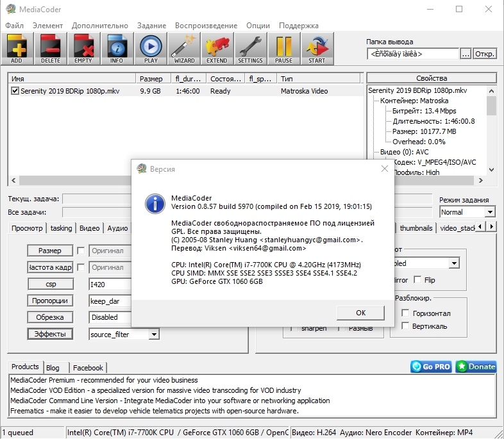504x439 pixels.
Task: Switch to the Видео tab
Action: click(89, 228)
